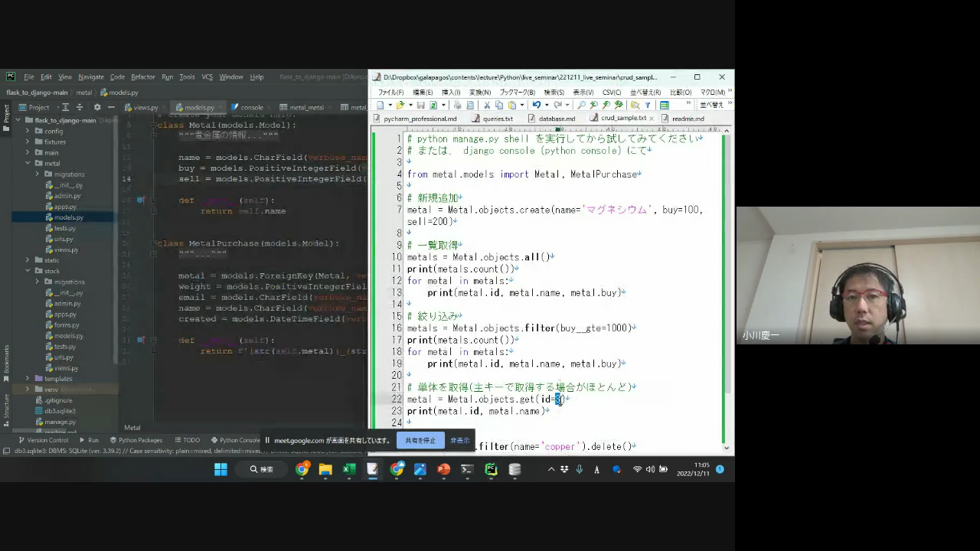
Task: Click the undo arrow in the text editor toolbar
Action: tap(536, 105)
